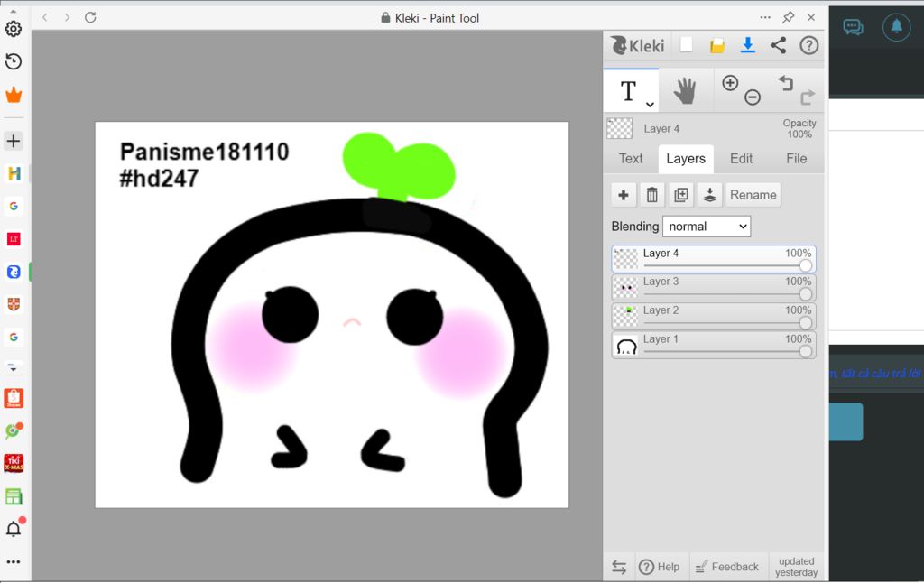Open the Feedback link
924x583 pixels.
(727, 567)
